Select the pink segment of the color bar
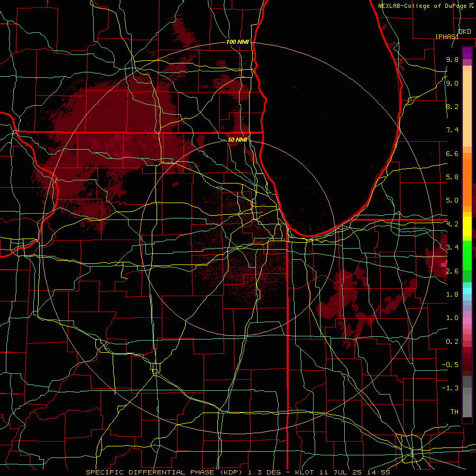This screenshot has width=476, height=476. (x=467, y=321)
